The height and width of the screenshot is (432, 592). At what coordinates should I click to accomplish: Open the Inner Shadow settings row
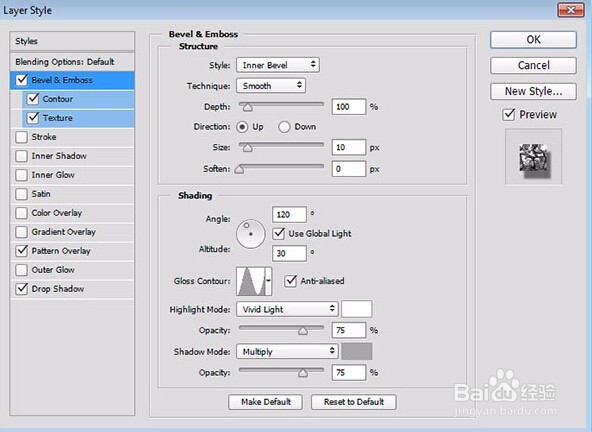click(x=72, y=156)
